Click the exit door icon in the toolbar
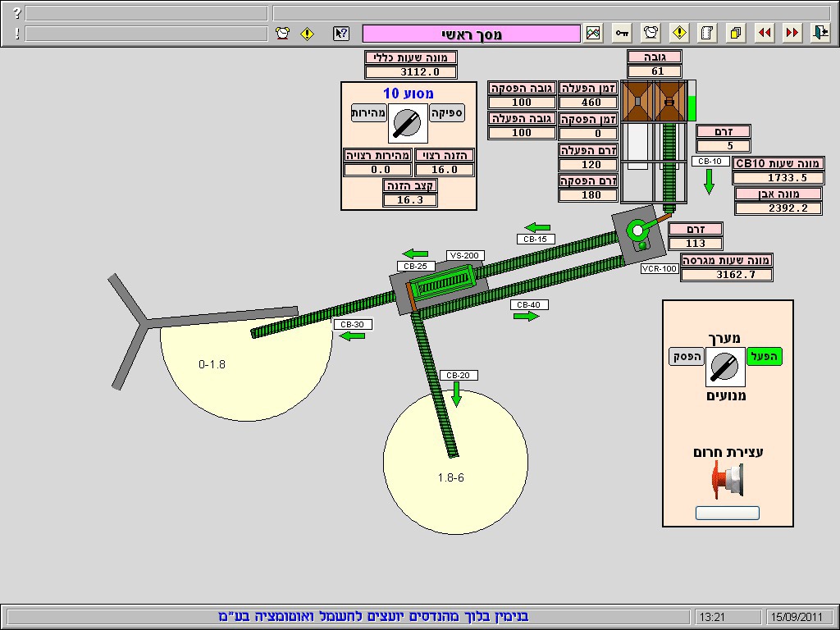840x630 pixels. coord(820,33)
